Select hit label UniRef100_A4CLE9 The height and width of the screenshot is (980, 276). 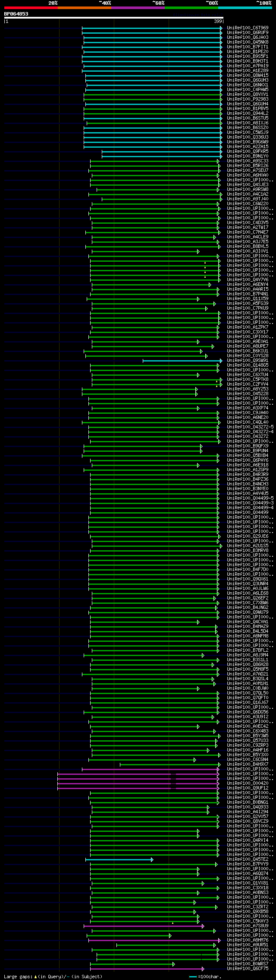click(248, 237)
